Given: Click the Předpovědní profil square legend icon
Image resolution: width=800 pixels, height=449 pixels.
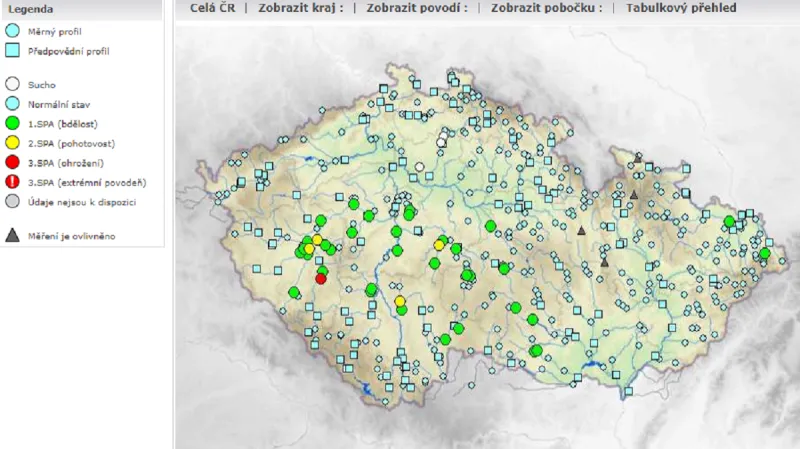Looking at the screenshot, I should [12, 50].
